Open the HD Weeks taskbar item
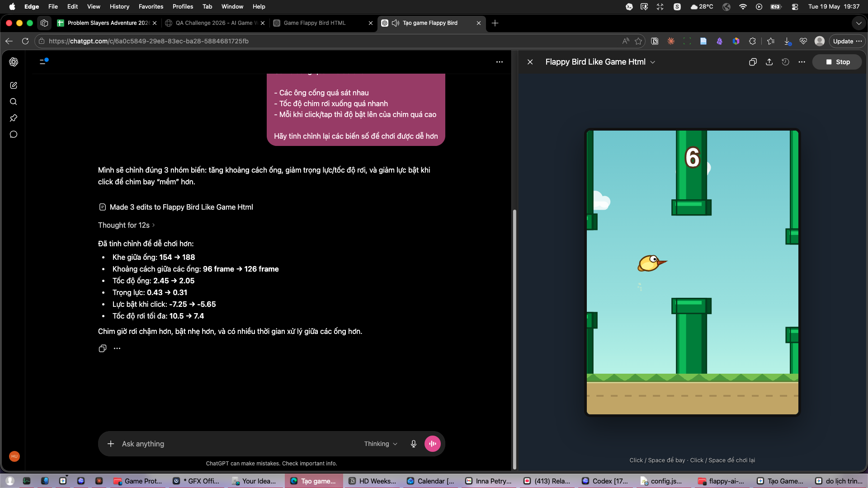This screenshot has width=868, height=488. tap(373, 481)
